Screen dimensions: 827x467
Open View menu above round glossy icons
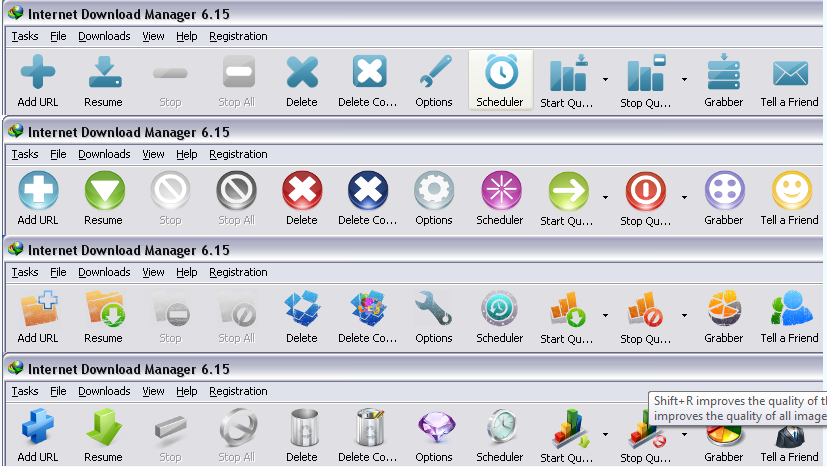153,154
